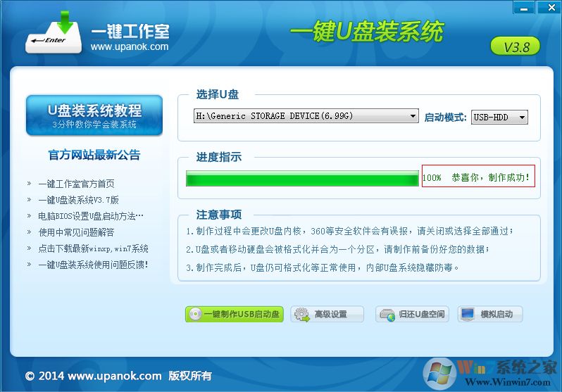Open the U盘装系统教程 tutorial button
This screenshot has width=562, height=392.
click(x=94, y=115)
